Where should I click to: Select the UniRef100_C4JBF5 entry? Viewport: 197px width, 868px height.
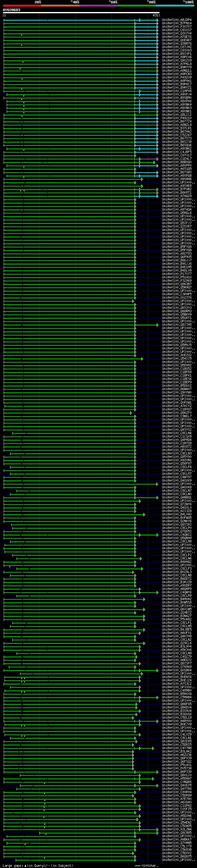pyautogui.click(x=176, y=152)
